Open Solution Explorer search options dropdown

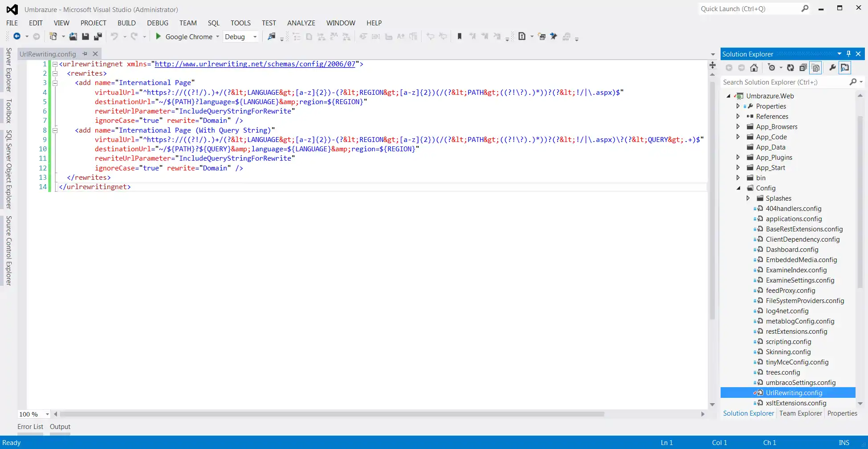[x=861, y=82]
